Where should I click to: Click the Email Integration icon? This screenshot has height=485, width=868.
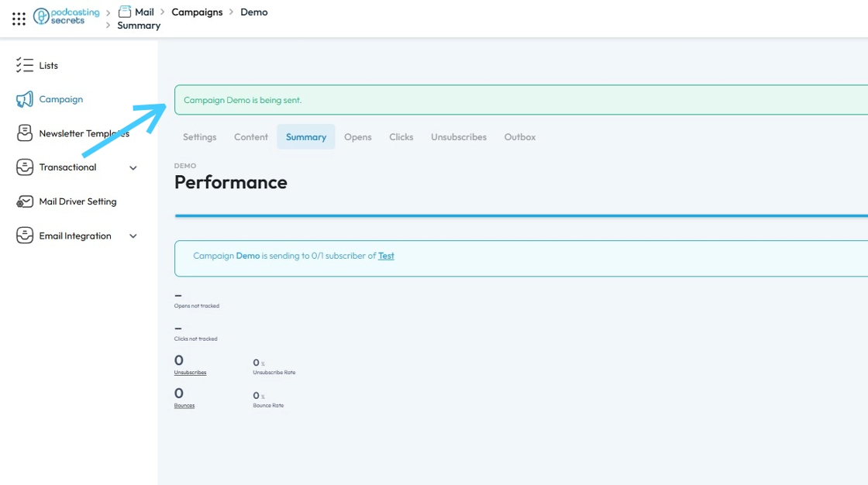(24, 236)
